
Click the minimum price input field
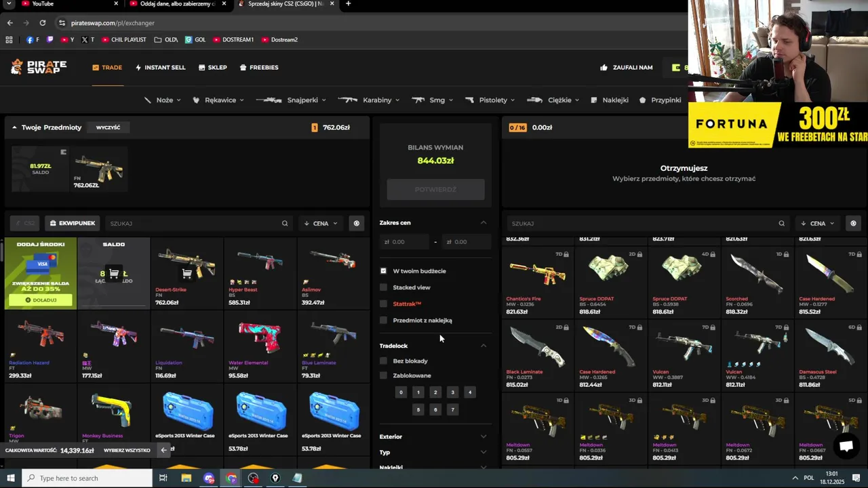[x=405, y=241]
